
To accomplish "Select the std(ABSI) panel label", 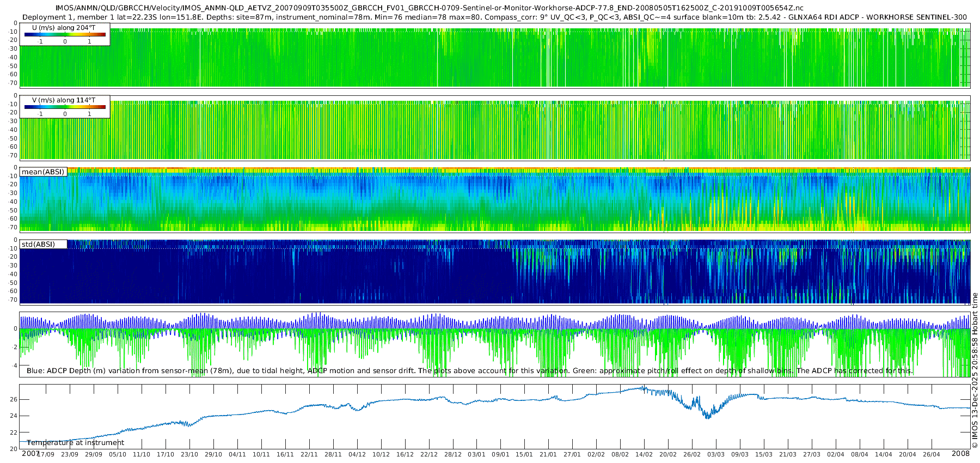I will click(x=43, y=244).
